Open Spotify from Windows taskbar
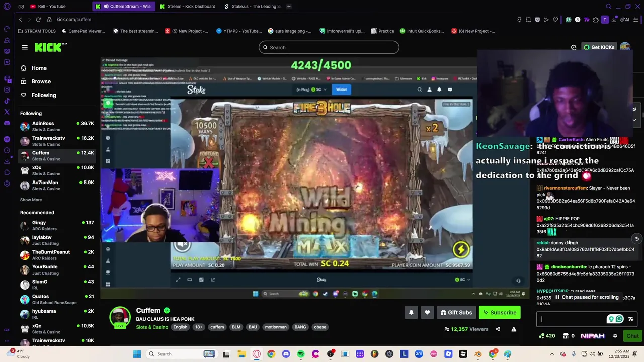Screen dimensions: 644x362 point(300,354)
